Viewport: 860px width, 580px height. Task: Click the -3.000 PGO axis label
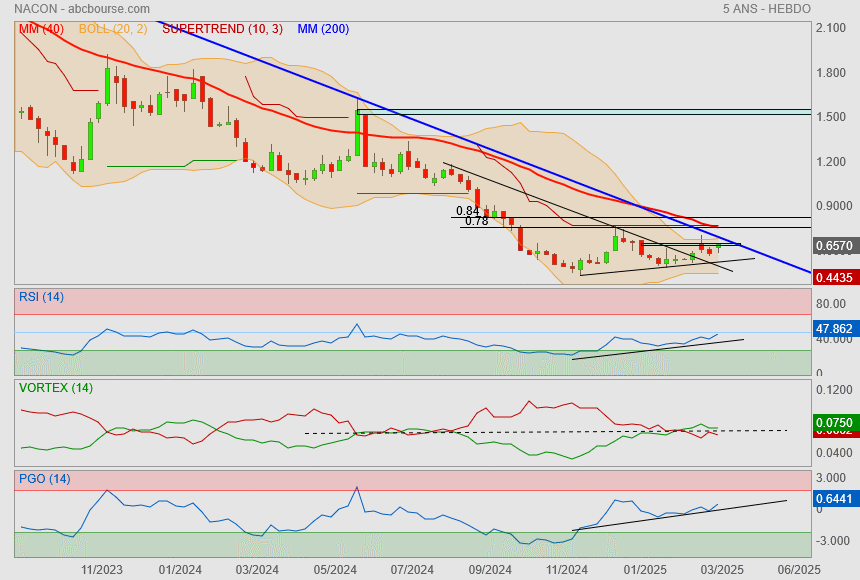[831, 540]
